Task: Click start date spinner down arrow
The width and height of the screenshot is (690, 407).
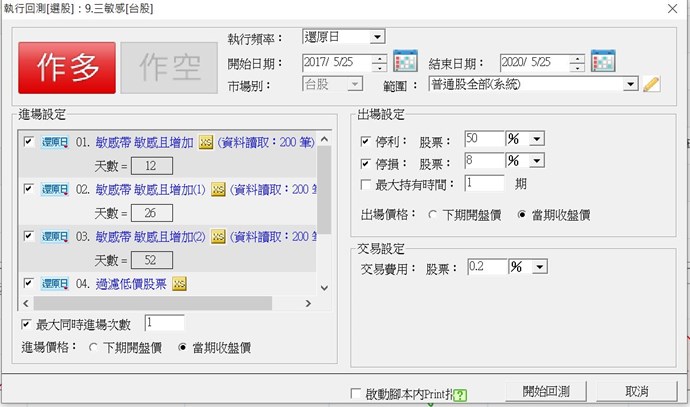Action: coord(379,67)
